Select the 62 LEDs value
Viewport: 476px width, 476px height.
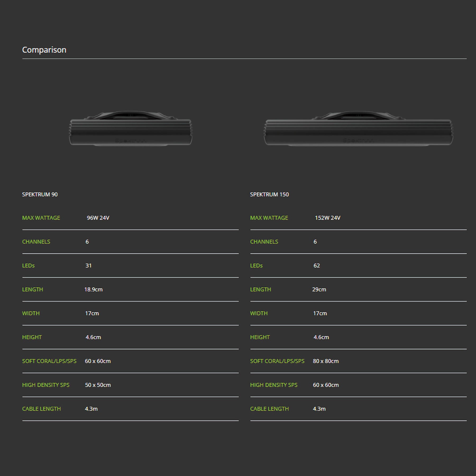(317, 266)
